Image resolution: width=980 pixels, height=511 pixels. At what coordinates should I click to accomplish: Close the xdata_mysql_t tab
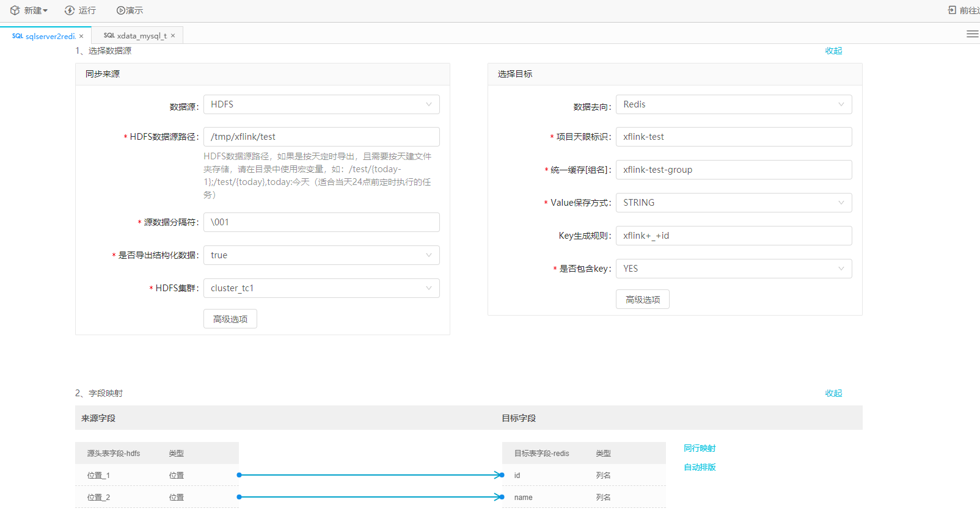(173, 35)
